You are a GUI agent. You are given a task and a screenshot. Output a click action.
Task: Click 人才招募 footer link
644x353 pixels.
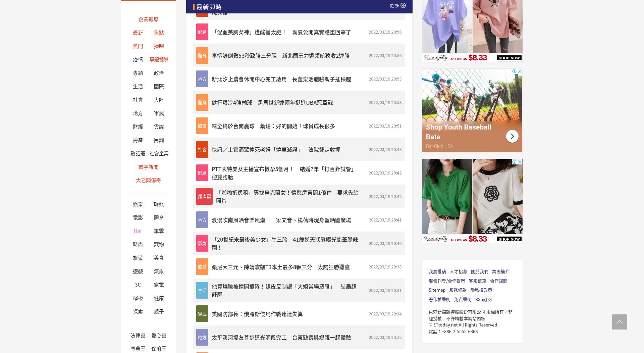[x=459, y=271]
